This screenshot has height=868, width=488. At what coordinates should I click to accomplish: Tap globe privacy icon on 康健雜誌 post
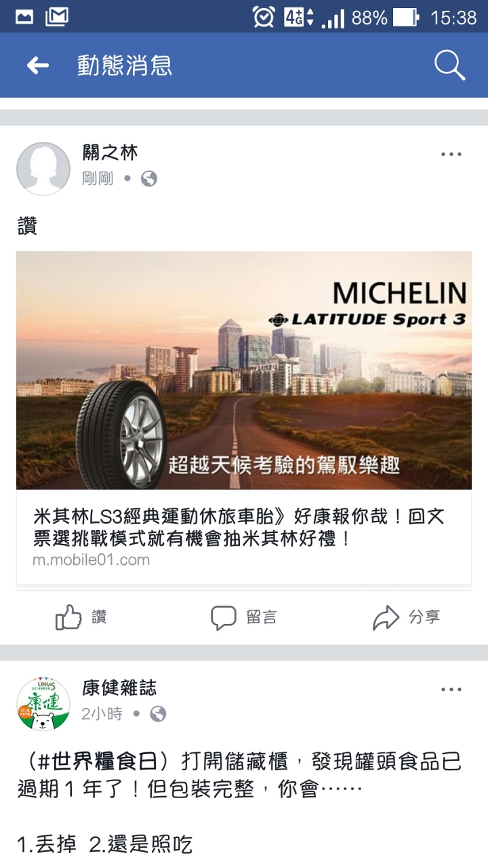(158, 714)
